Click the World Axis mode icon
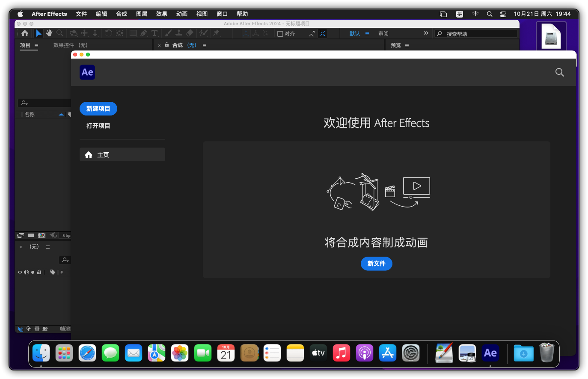 coord(255,33)
